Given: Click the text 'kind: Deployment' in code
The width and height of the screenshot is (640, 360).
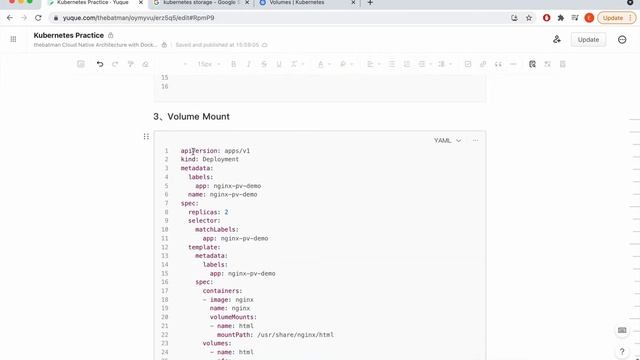Looking at the screenshot, I should (x=210, y=159).
